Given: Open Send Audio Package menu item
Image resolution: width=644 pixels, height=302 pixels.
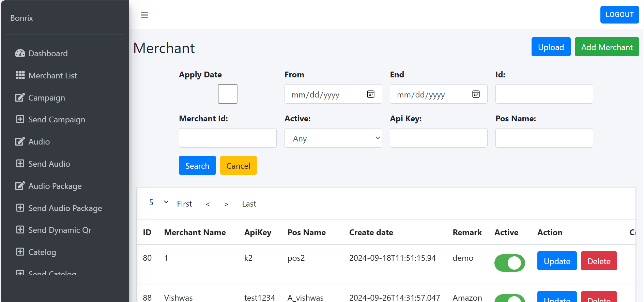Looking at the screenshot, I should point(65,208).
